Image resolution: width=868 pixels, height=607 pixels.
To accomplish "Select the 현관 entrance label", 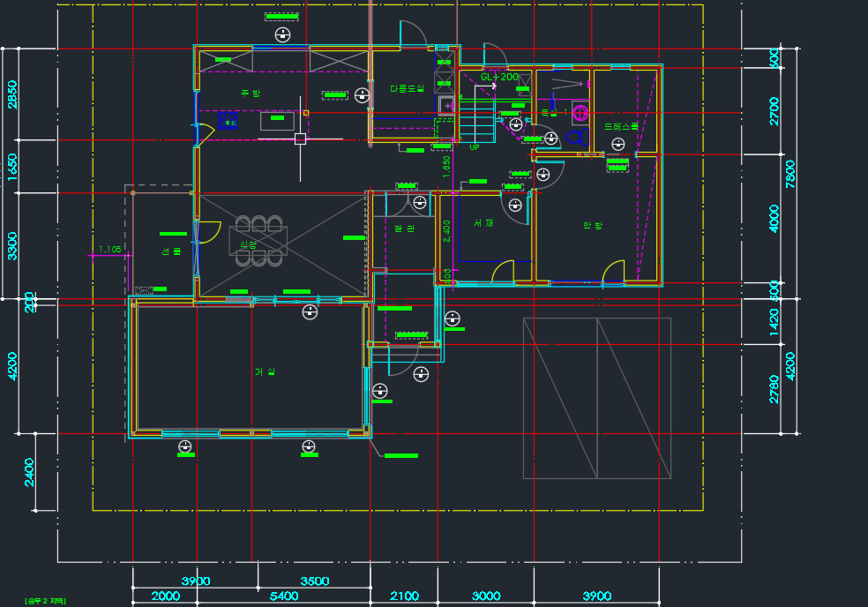I will click(404, 229).
